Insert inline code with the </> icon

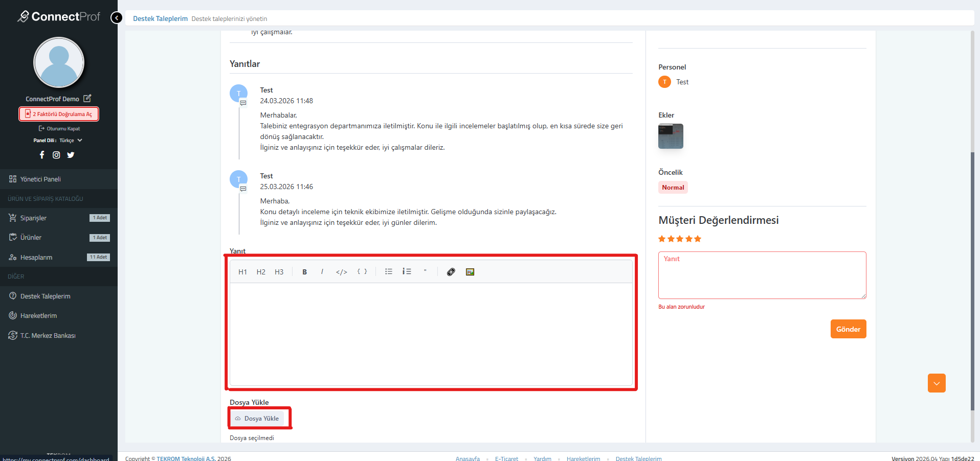[x=341, y=272]
